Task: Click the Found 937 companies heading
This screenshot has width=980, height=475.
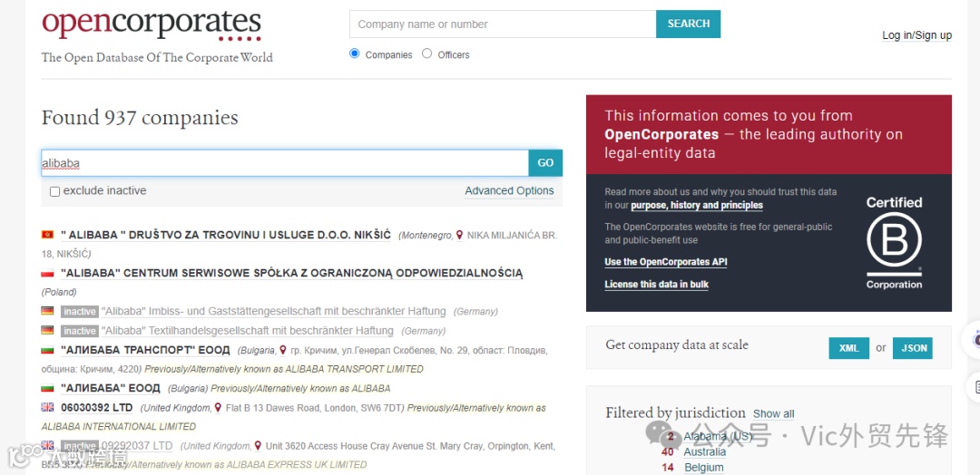Action: click(x=140, y=117)
